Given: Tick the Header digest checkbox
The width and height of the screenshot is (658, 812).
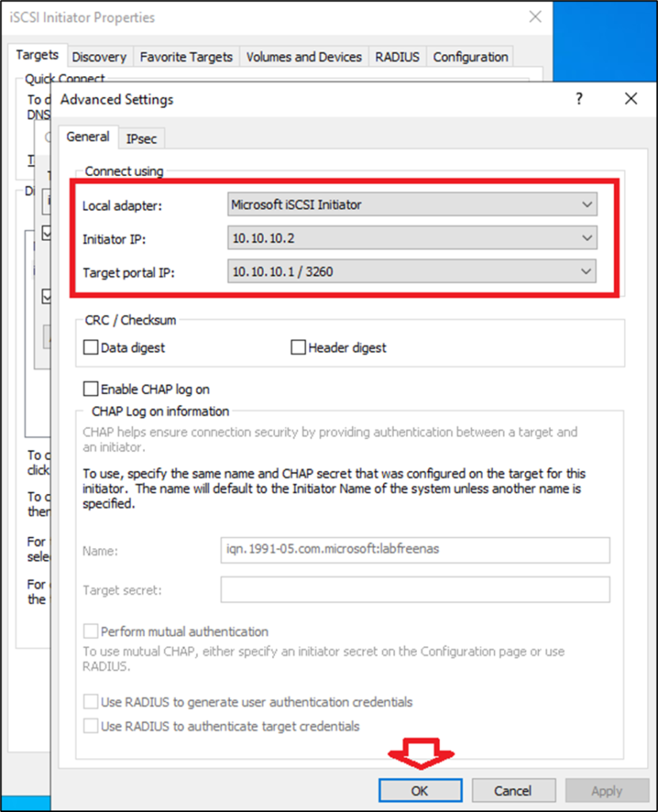Looking at the screenshot, I should [x=299, y=347].
